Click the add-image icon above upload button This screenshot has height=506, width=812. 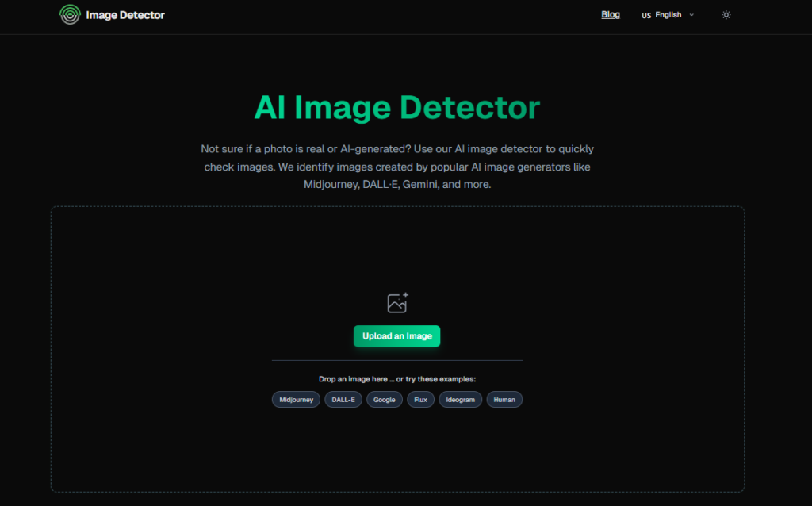(x=397, y=303)
